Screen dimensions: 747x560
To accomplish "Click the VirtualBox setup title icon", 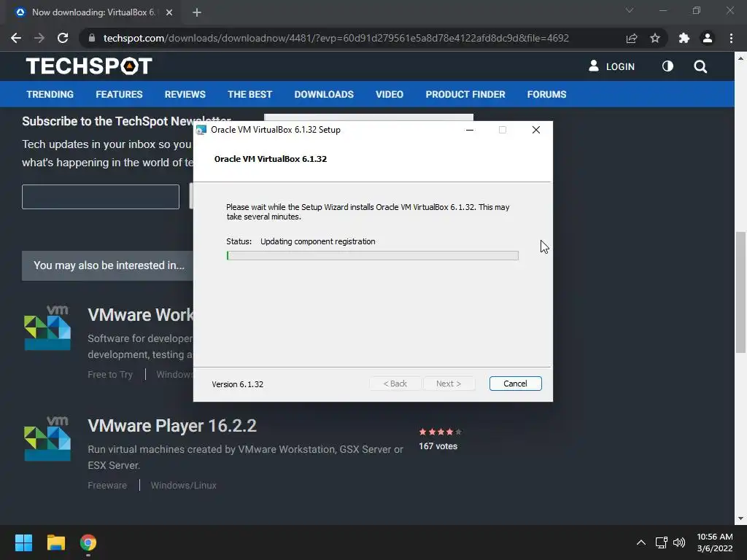I will (x=201, y=130).
